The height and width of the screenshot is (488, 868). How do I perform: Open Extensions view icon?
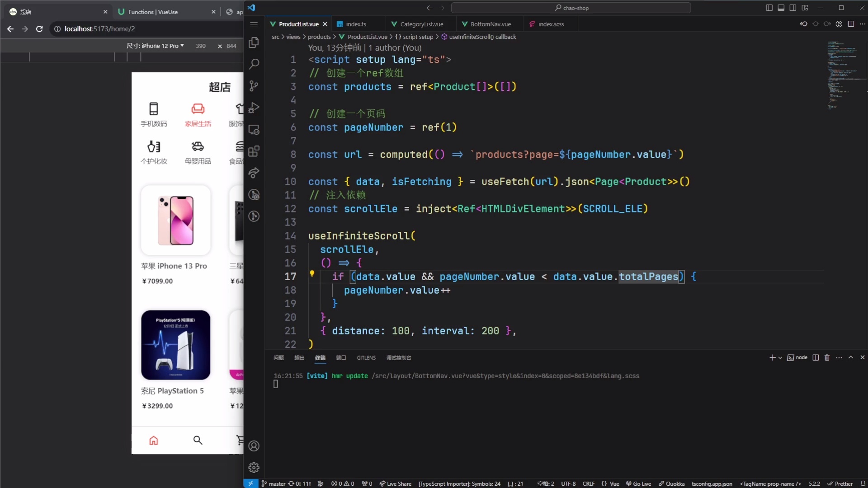pos(254,151)
